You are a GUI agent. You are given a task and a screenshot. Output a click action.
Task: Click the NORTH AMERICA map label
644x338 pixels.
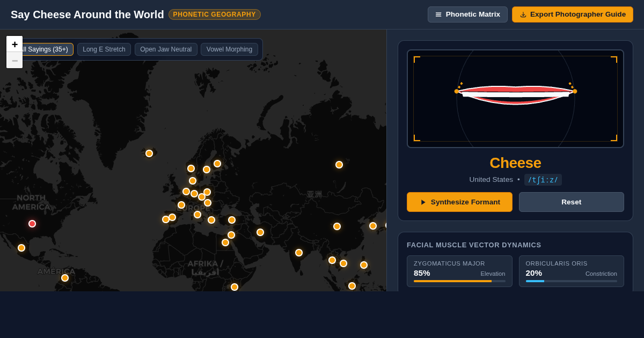tap(31, 202)
